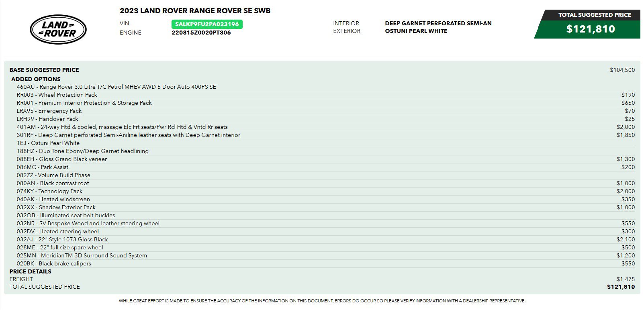Select the 080AN Black contrast roof option
This screenshot has height=310, width=644.
click(326, 183)
